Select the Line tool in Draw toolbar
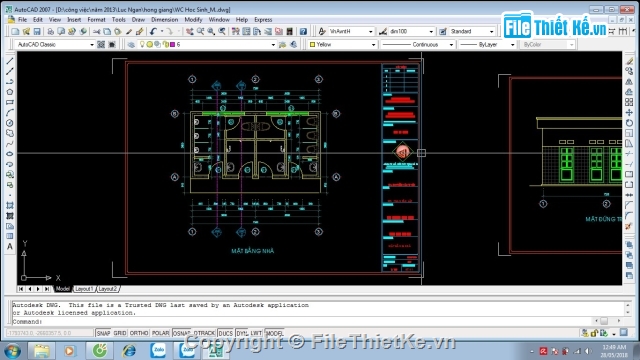640x360 pixels. click(x=10, y=61)
